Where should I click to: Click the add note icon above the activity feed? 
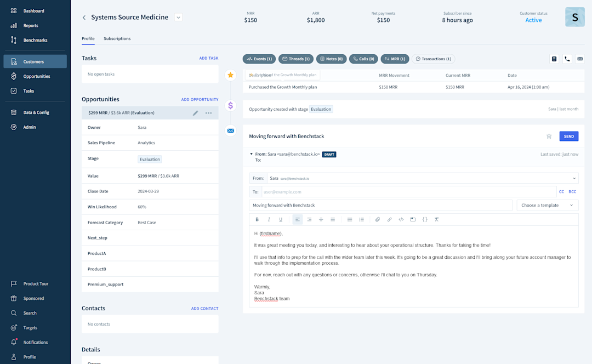[x=554, y=59]
